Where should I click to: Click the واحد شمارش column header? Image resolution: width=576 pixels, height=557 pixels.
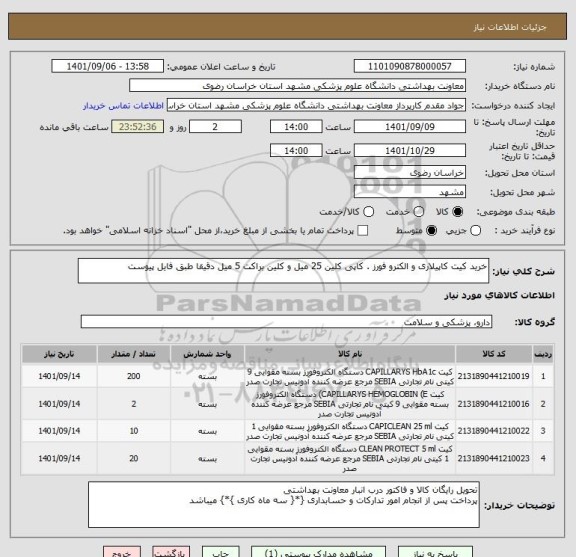tap(207, 354)
